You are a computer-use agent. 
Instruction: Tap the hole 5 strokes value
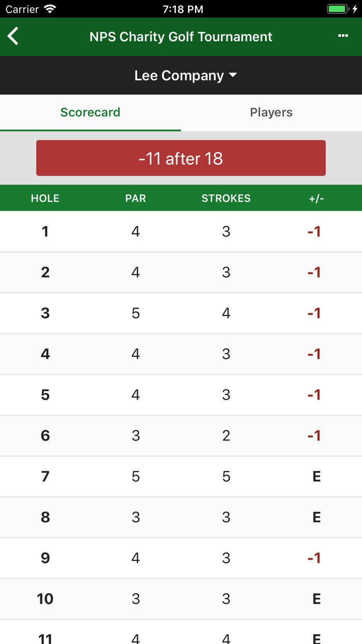[226, 395]
